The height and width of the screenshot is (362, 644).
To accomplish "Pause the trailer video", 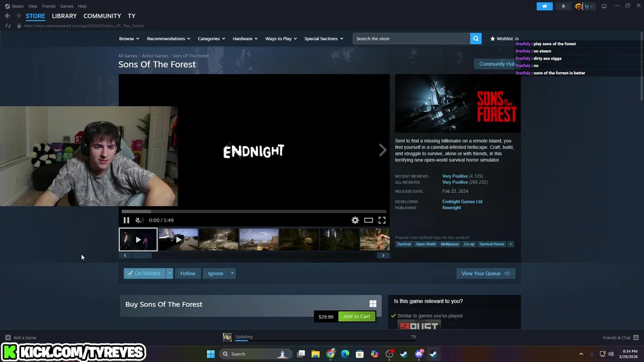I will point(126,220).
